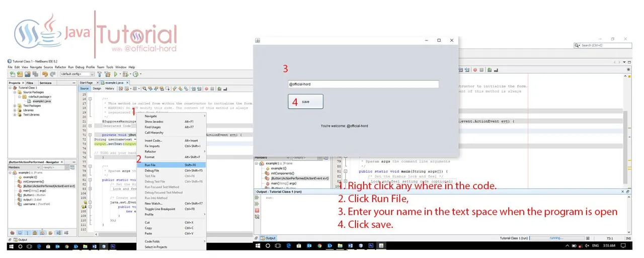
Task: Open the Members dropdown in Navigator
Action: pos(24,167)
